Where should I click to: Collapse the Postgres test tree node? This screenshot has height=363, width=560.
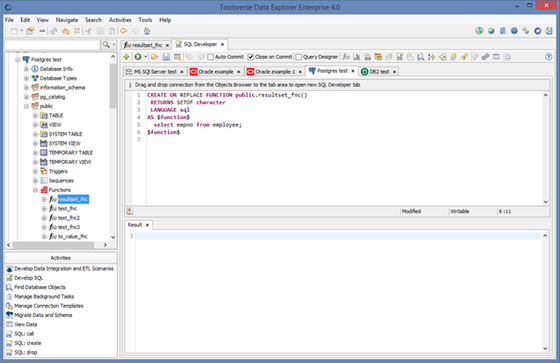click(17, 60)
